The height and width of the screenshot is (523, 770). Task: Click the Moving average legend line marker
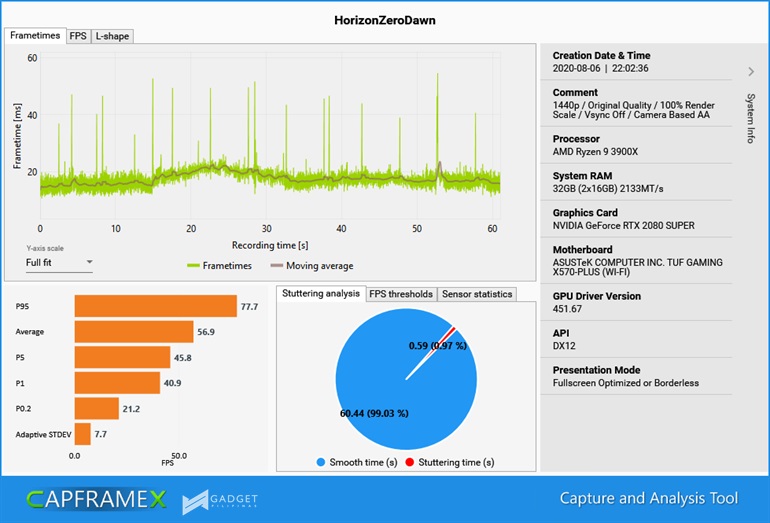pyautogui.click(x=275, y=266)
